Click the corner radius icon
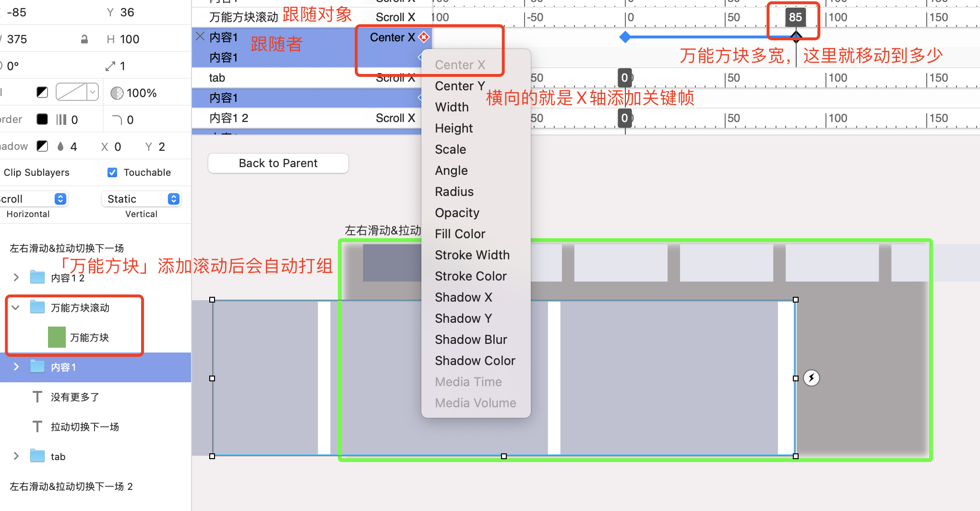980x511 pixels. (117, 120)
